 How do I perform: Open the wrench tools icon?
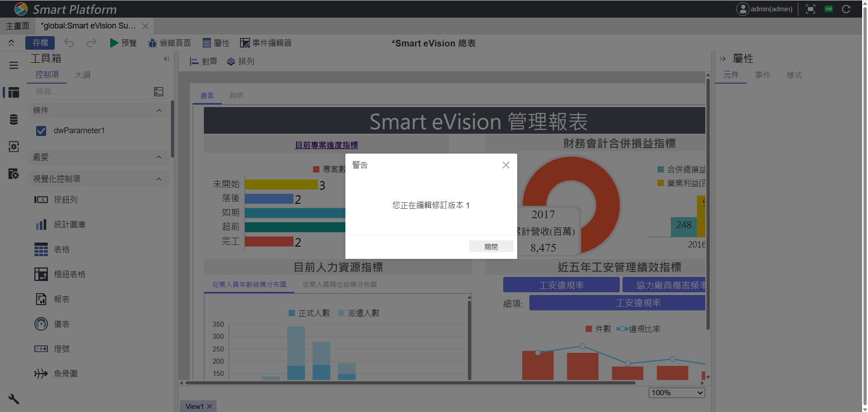14,399
